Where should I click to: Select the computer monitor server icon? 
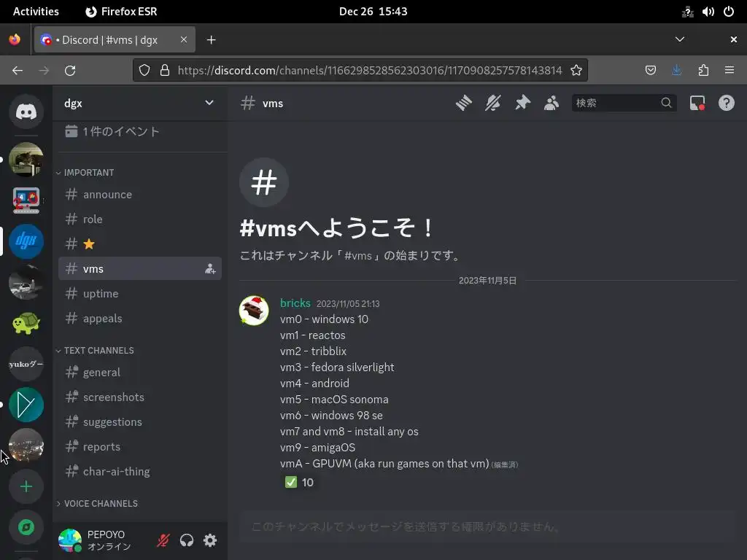[26, 200]
